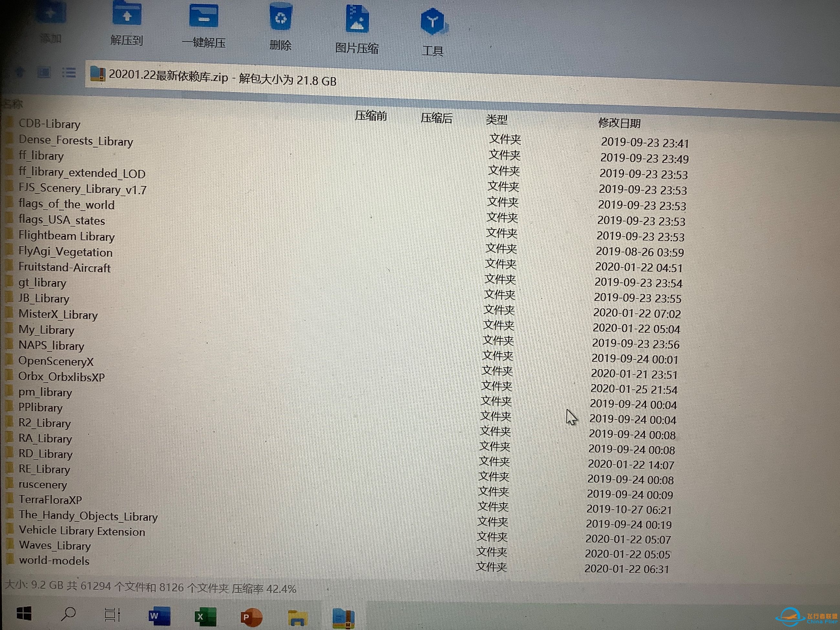Select the R2_Library folder

pyautogui.click(x=45, y=423)
